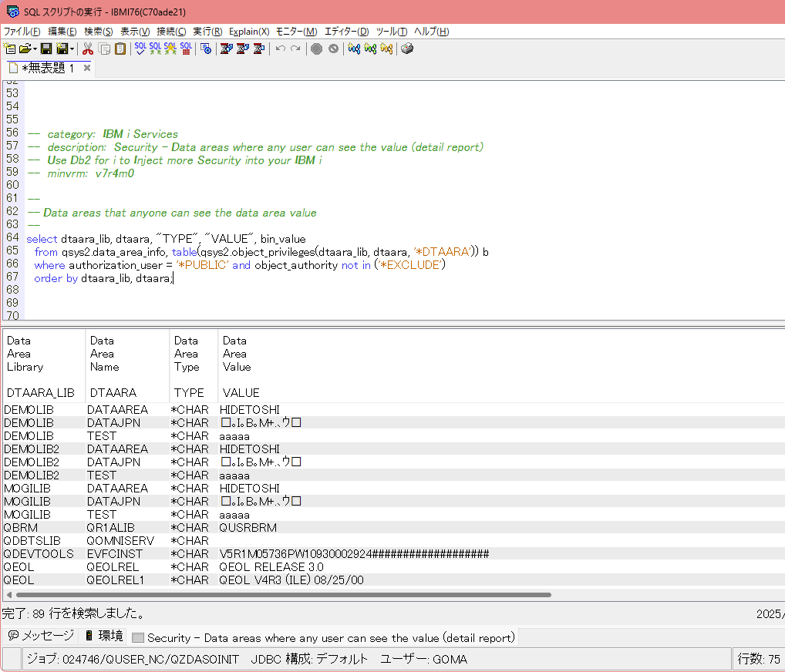
Task: Click the results horizontal scrollbar thumb
Action: [283, 595]
